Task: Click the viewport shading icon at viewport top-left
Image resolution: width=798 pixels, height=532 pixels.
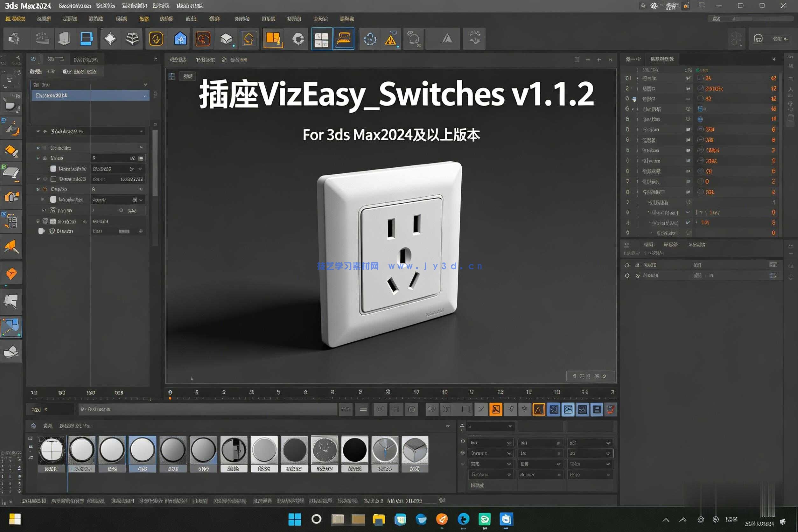Action: (x=172, y=76)
